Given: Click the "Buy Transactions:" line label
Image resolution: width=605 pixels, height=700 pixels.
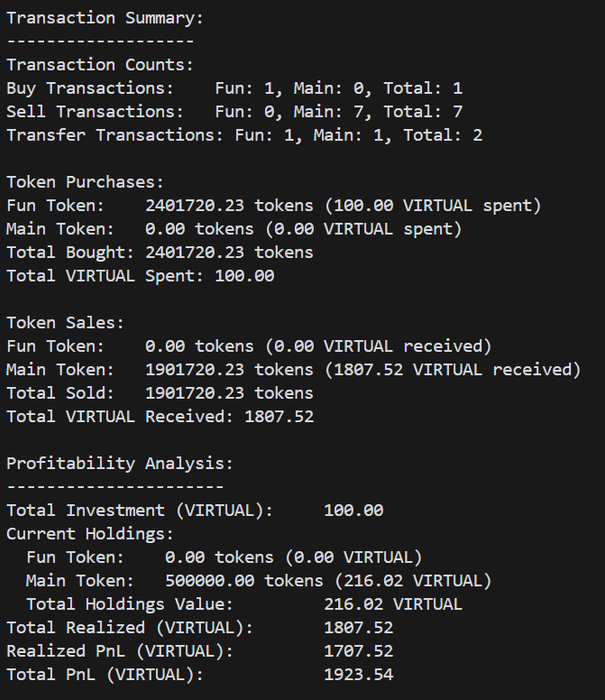Looking at the screenshot, I should pyautogui.click(x=90, y=88).
